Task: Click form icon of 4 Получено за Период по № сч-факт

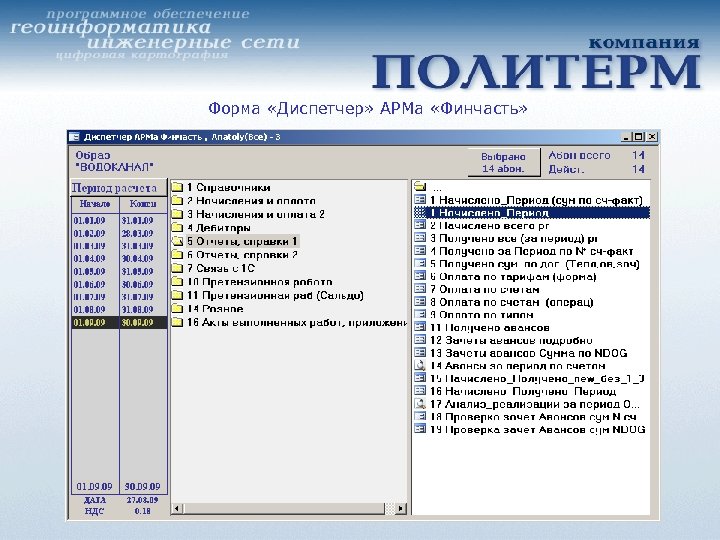Action: (420, 251)
